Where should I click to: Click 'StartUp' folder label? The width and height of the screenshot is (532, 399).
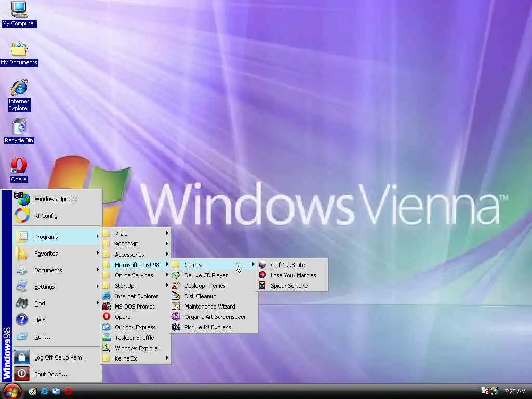pos(125,286)
